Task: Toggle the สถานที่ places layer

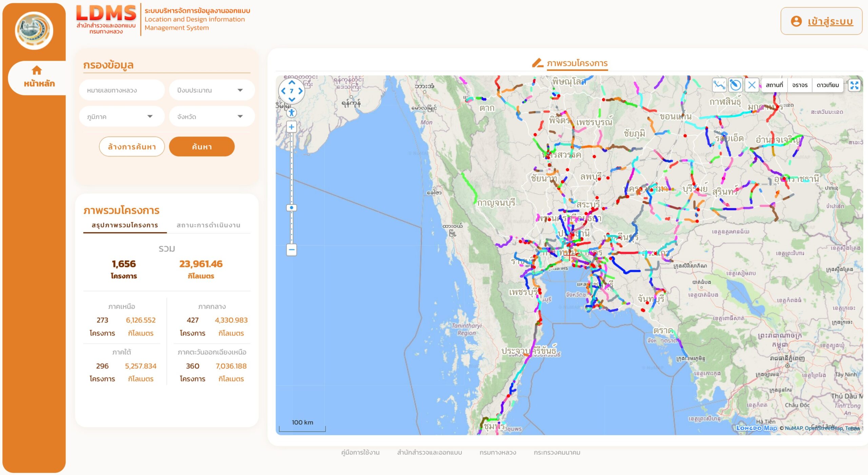Action: pyautogui.click(x=774, y=85)
